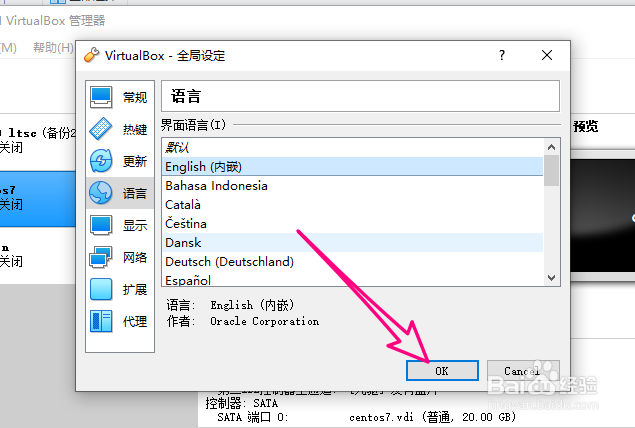The width and height of the screenshot is (635, 428).
Task: Select the 代理 proxy icon
Action: click(101, 321)
